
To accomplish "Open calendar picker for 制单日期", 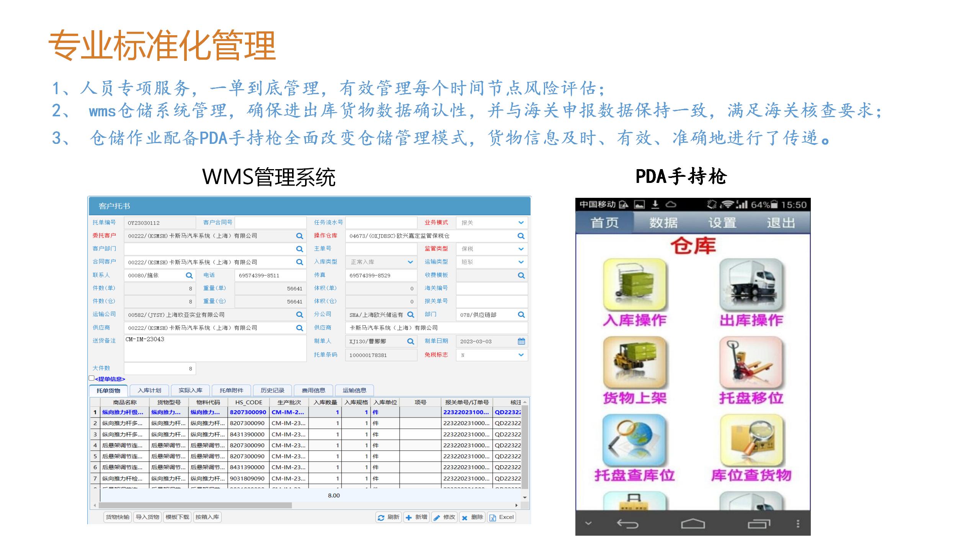I will [521, 341].
